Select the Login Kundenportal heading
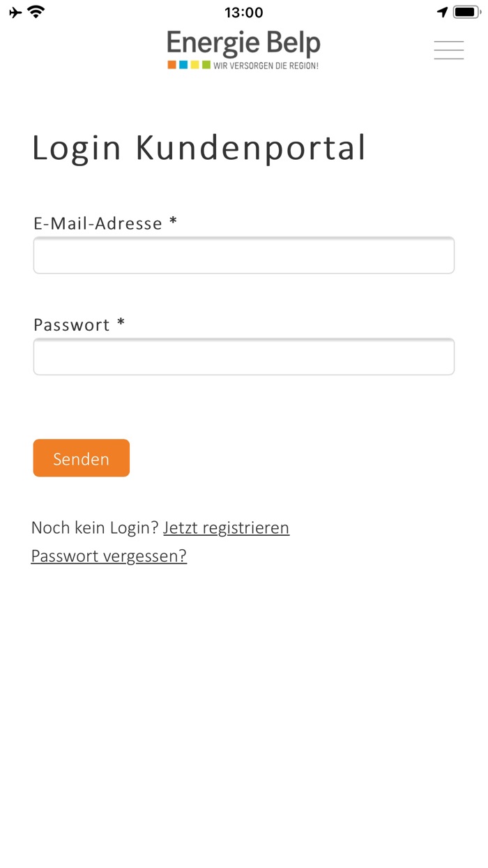 coord(198,148)
